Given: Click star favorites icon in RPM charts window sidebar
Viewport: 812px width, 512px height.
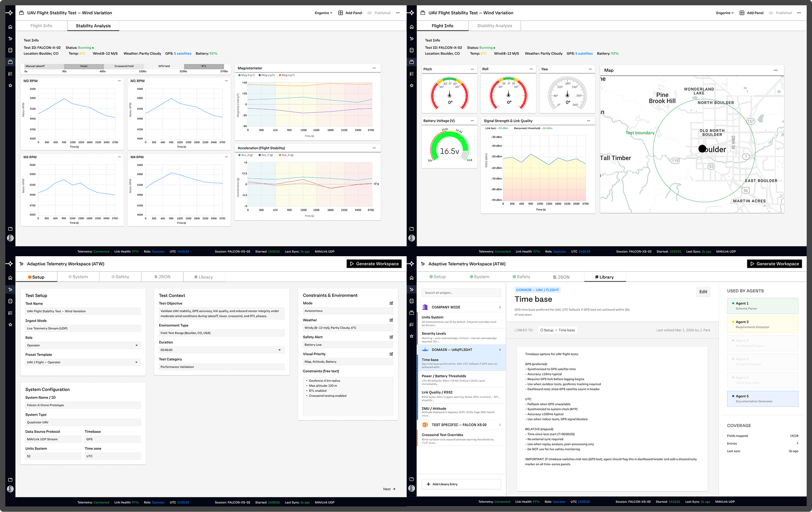Looking at the screenshot, I should [10, 85].
